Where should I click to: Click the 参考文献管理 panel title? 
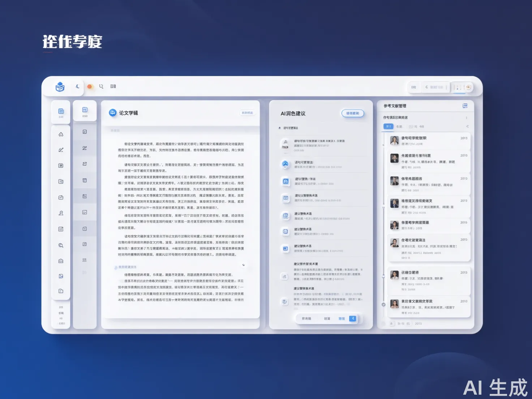coord(395,106)
